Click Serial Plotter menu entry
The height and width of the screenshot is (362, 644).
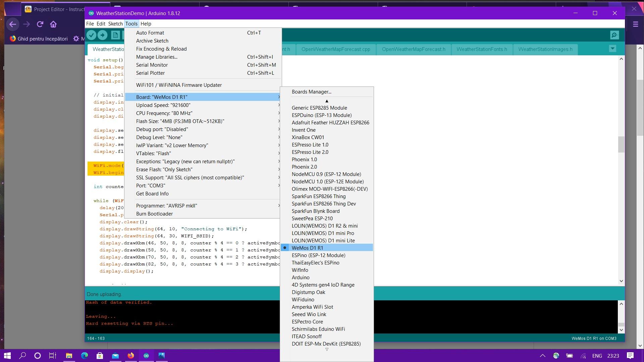pyautogui.click(x=203, y=73)
